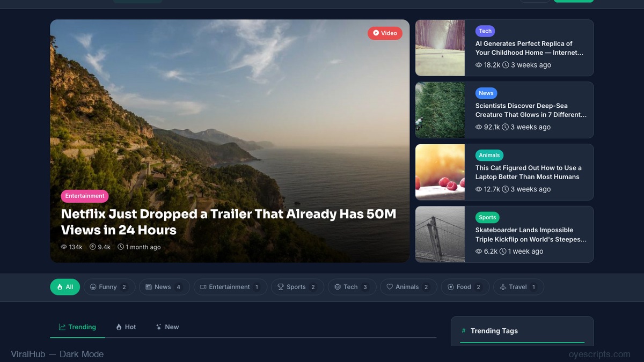Image resolution: width=644 pixels, height=362 pixels.
Task: Click the teal Animals category badge
Action: (x=489, y=156)
